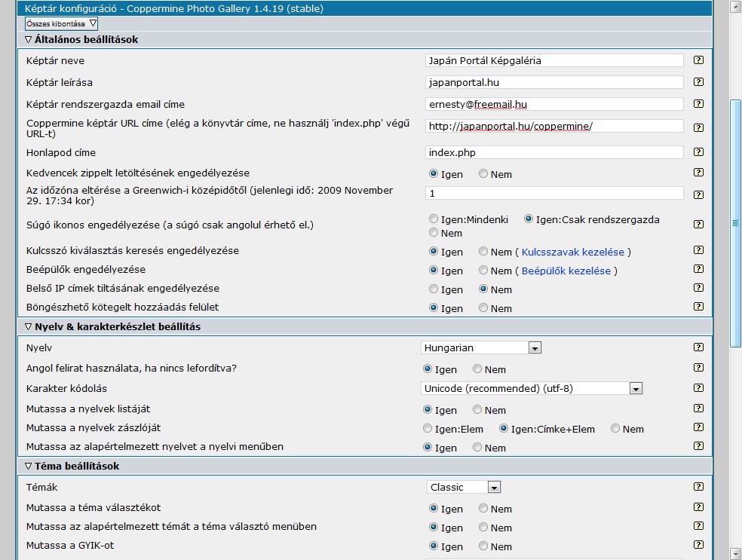
Task: Click the scrollbar down arrow
Action: [x=735, y=554]
